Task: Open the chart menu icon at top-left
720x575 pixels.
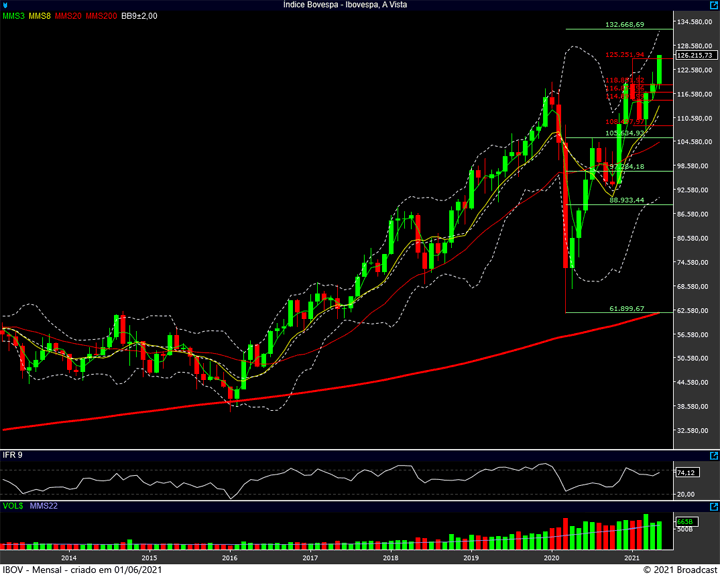Action: pyautogui.click(x=7, y=5)
